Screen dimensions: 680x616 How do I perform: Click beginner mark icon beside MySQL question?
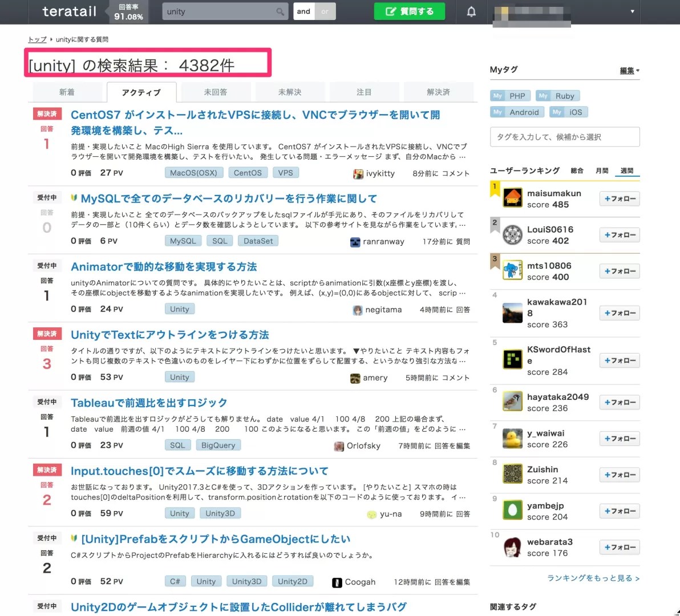coord(74,198)
